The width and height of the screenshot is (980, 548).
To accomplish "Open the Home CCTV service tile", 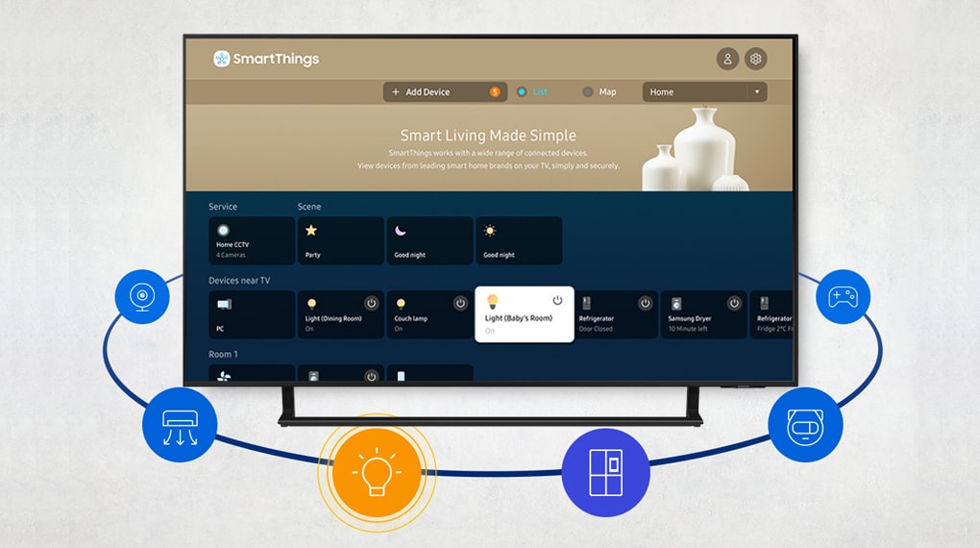I will pos(252,240).
